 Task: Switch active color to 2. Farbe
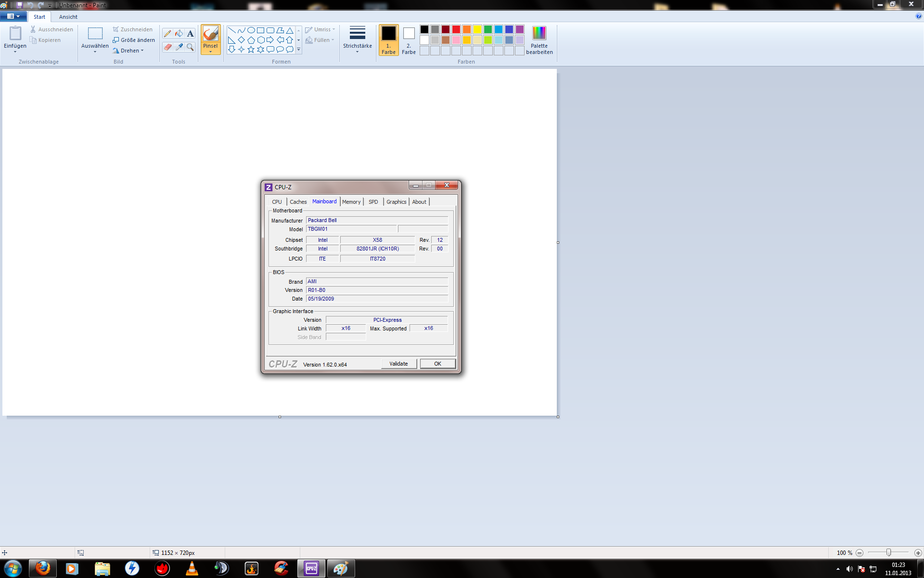409,40
